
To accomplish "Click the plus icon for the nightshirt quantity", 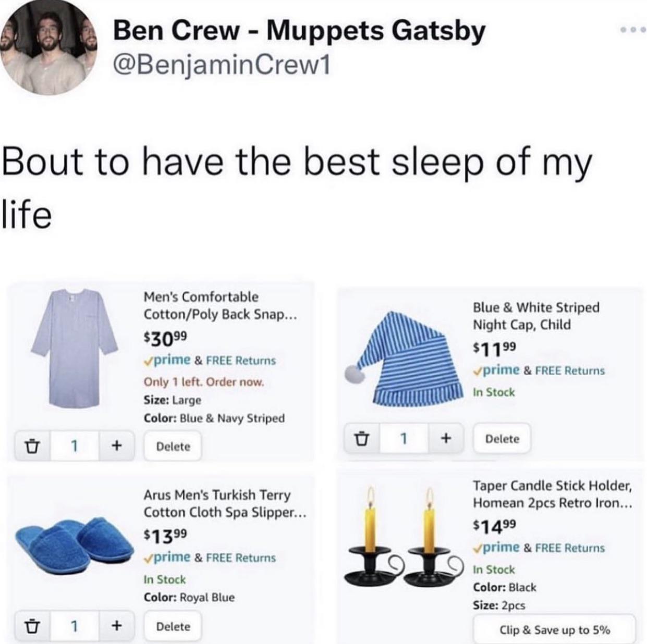I will coord(116,447).
